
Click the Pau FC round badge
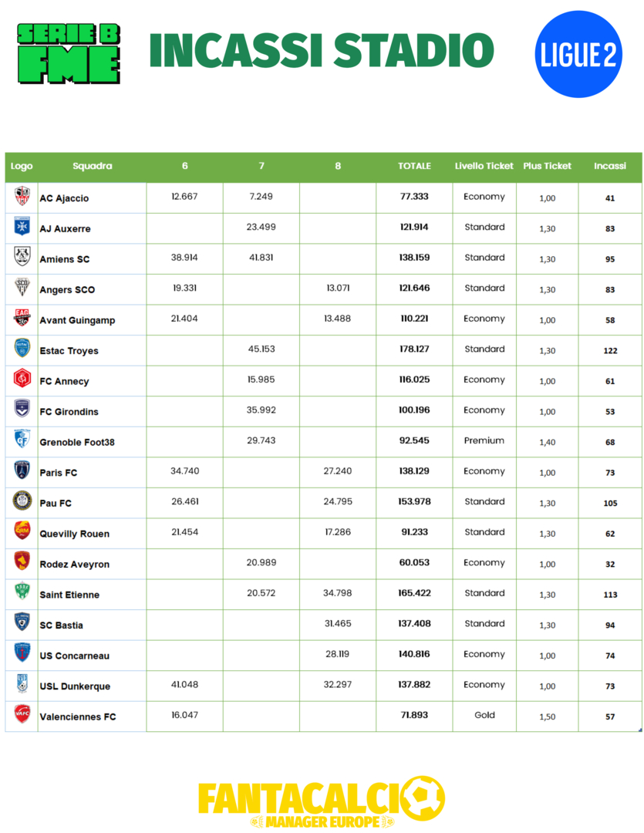pos(22,501)
